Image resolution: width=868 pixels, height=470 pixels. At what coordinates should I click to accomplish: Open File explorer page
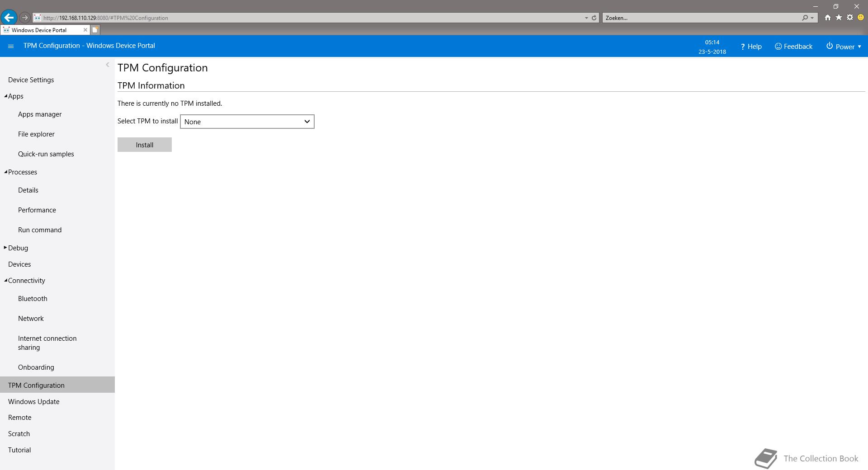tap(36, 134)
